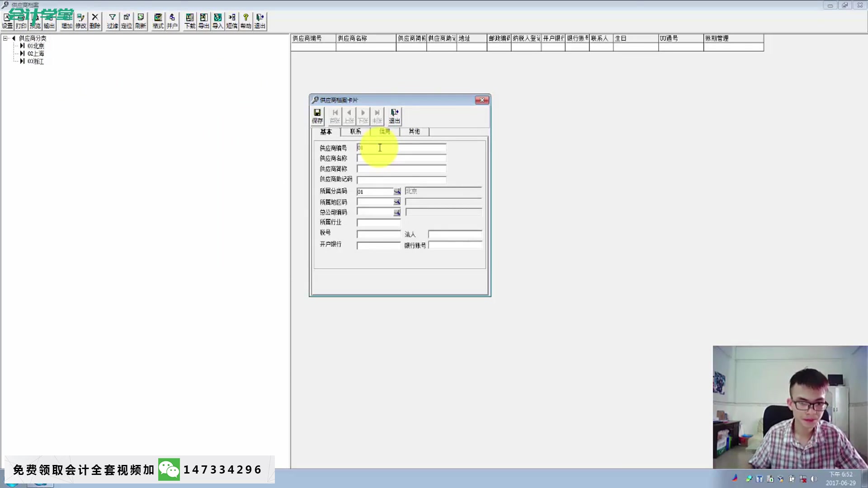Screen dimensions: 868x488
Task: Open the 总公司编码 lookup button
Action: point(397,212)
